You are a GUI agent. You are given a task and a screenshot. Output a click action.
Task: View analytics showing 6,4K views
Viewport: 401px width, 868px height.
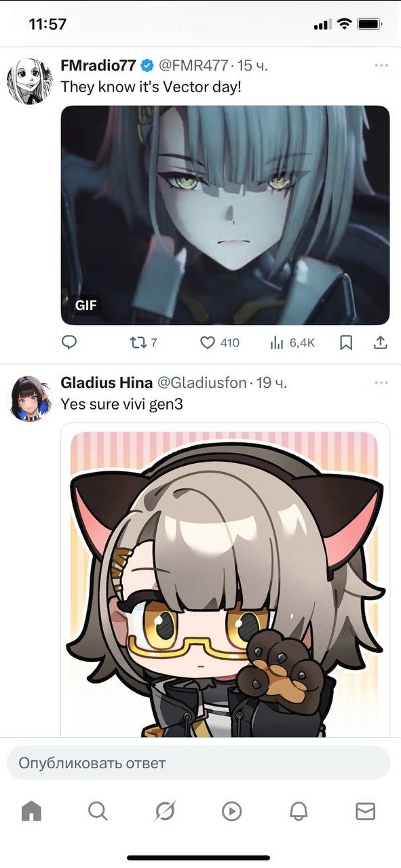[292, 343]
